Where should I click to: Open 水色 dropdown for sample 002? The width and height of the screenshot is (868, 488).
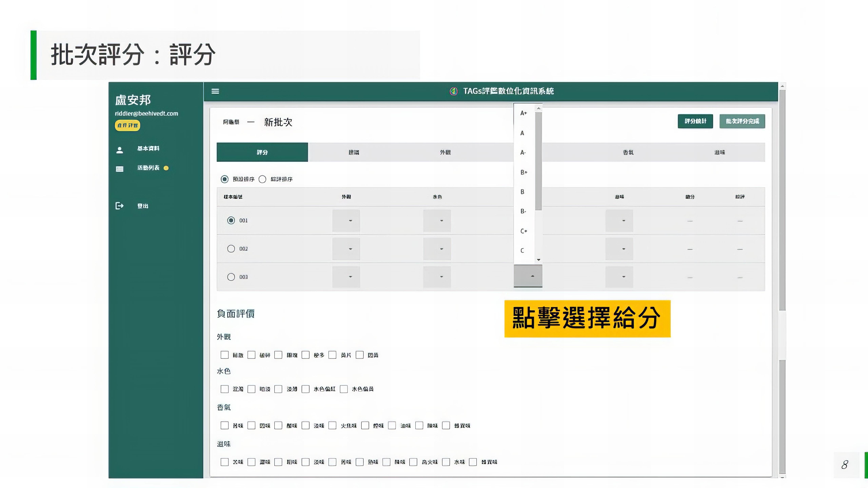tap(437, 249)
